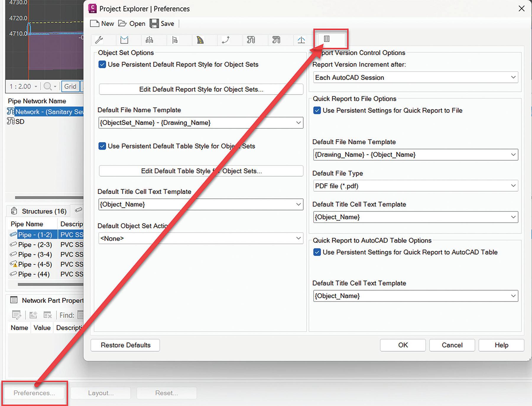532x406 pixels.
Task: Open the 1 : 2.00 scale dropdown
Action: 23,86
